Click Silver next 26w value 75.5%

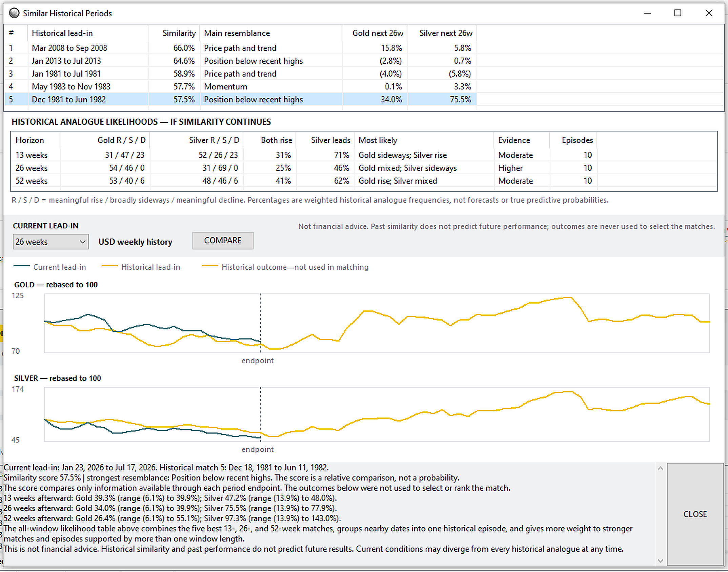coord(461,99)
